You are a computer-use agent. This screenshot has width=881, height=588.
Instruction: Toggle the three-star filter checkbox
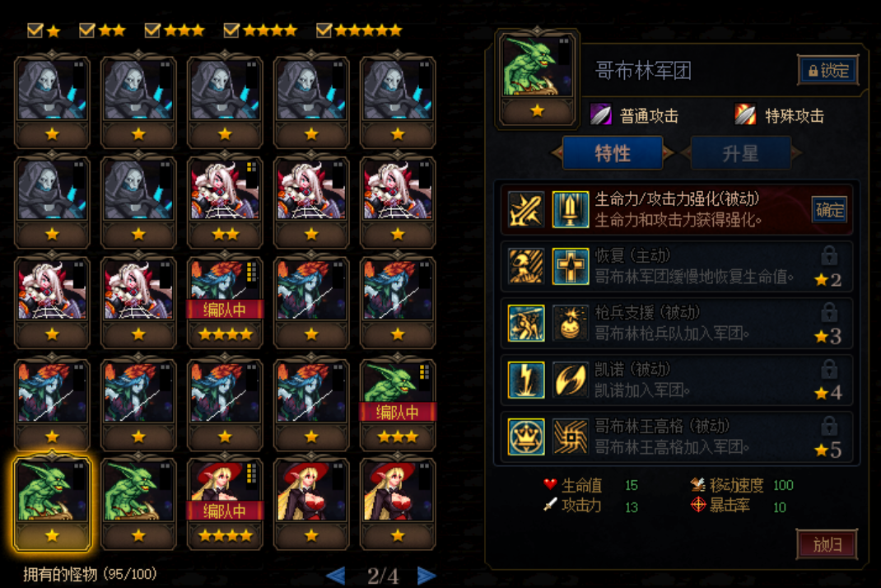152,30
